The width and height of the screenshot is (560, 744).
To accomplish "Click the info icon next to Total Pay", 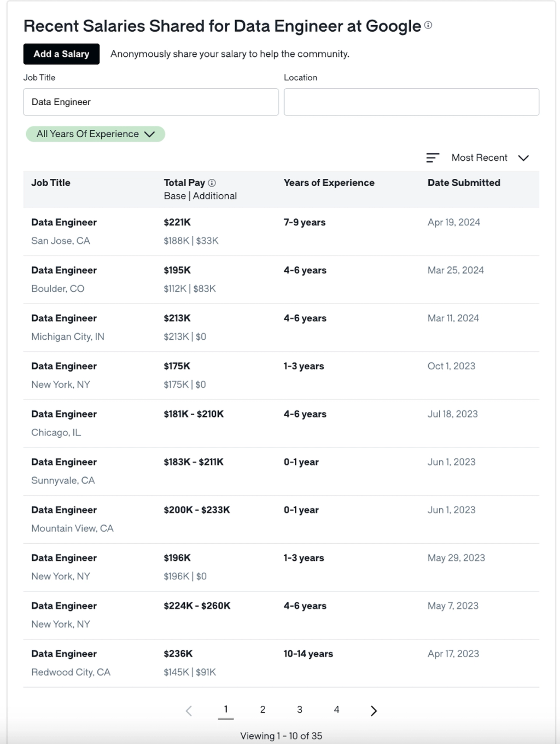I will [213, 183].
